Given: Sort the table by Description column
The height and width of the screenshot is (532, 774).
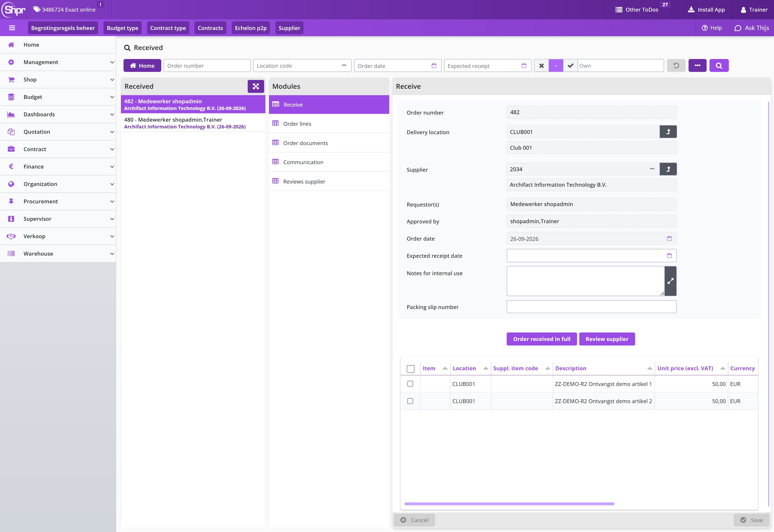Looking at the screenshot, I should [603, 368].
